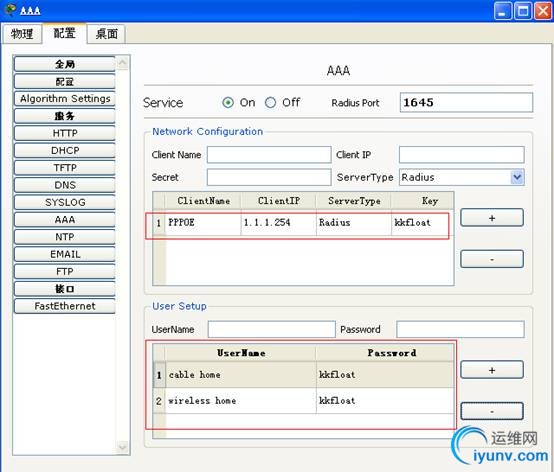
Task: Remove selected network client with minus button
Action: tap(491, 259)
